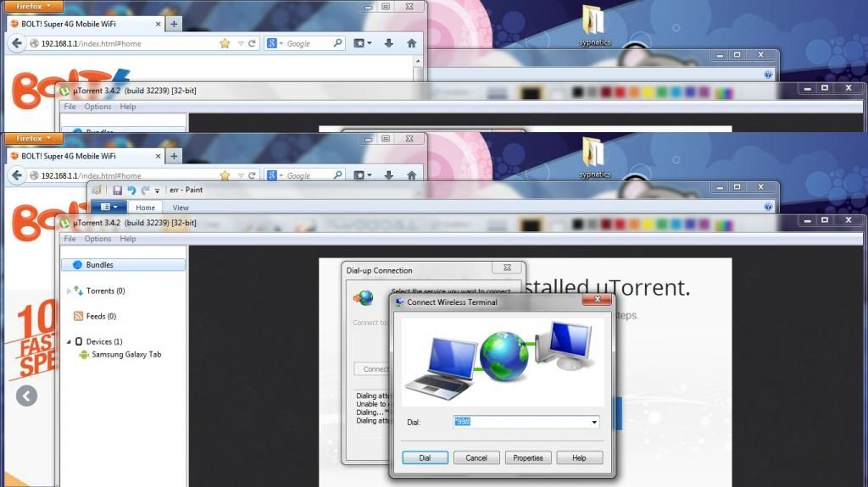Open the File menu in lower uTorrent window
The image size is (868, 487).
(70, 239)
